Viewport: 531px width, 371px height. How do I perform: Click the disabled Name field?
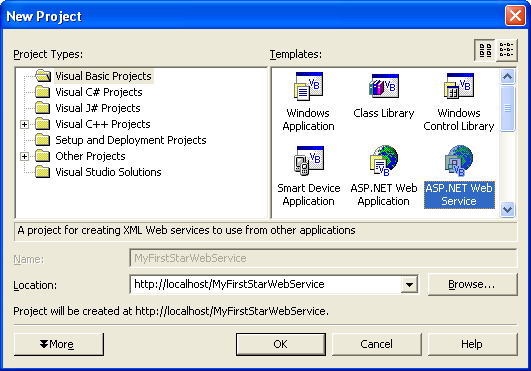coord(323,258)
